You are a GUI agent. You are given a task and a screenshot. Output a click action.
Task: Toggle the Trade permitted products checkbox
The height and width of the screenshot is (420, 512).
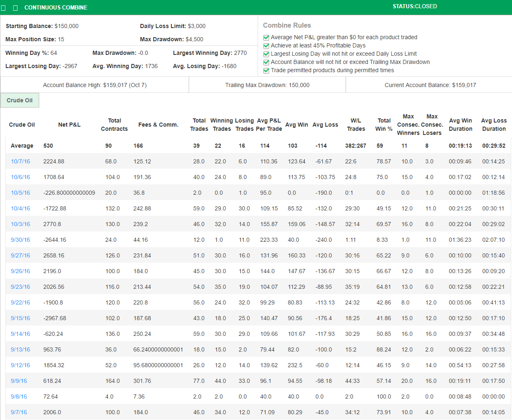click(x=266, y=71)
